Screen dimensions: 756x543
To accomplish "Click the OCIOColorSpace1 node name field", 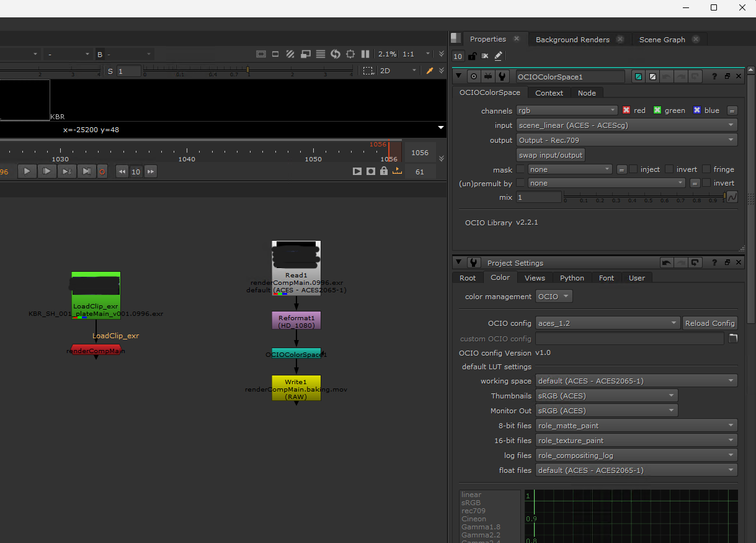I will tap(571, 77).
